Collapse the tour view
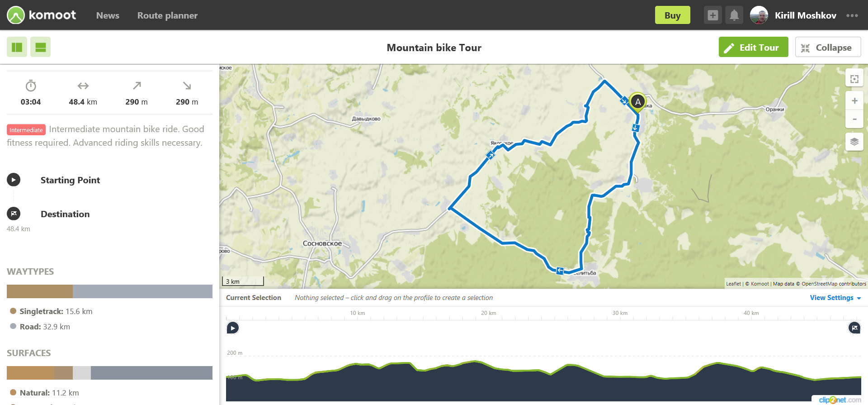Image resolution: width=868 pixels, height=405 pixels. coord(827,48)
